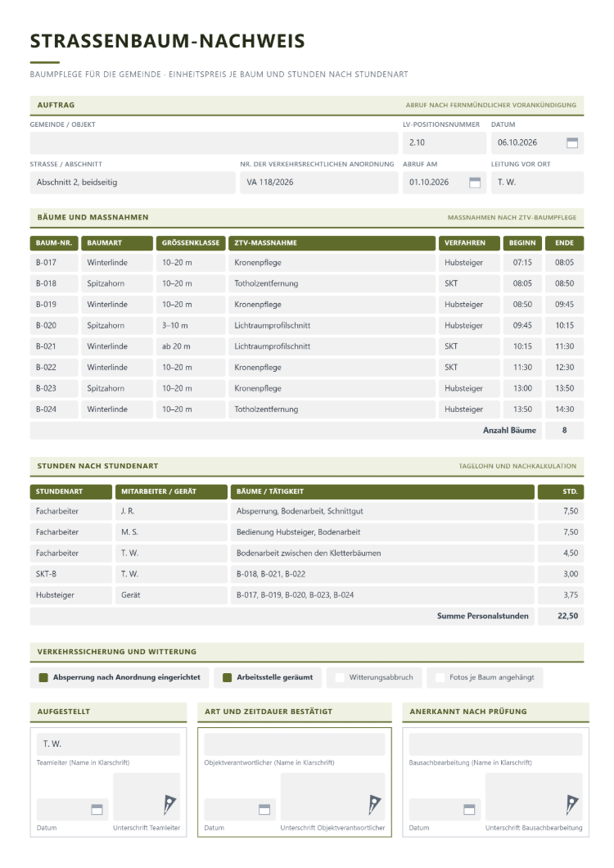Click Lichtraumprofilschnitt in row B-020
The width and height of the screenshot is (614, 868).
pyautogui.click(x=332, y=326)
